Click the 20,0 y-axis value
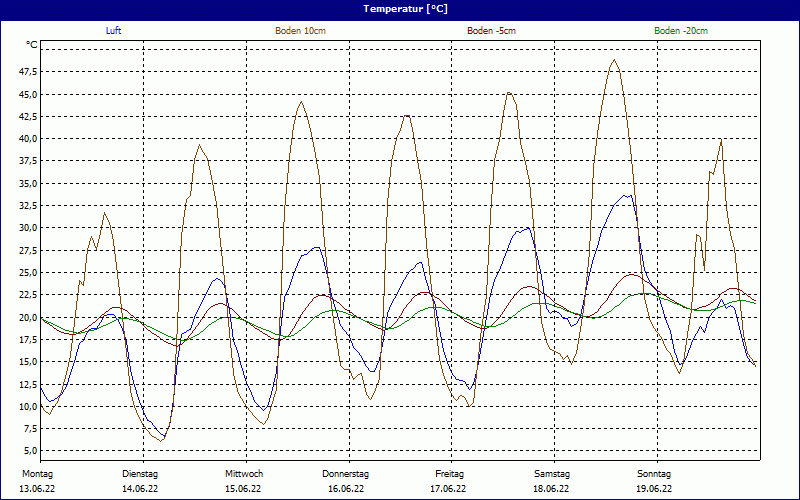The image size is (800, 500). click(28, 317)
